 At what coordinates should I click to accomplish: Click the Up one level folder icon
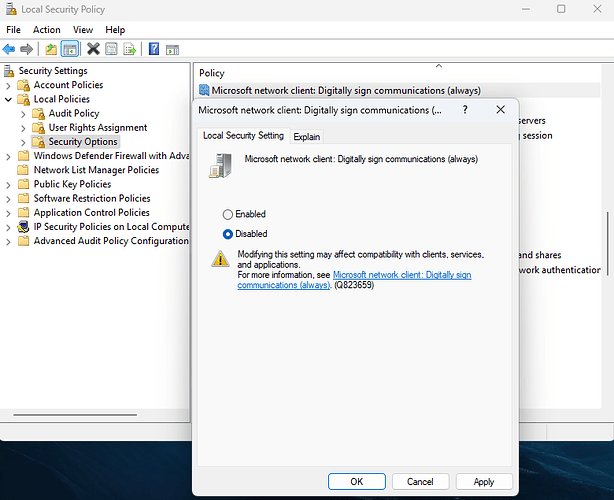pos(51,49)
